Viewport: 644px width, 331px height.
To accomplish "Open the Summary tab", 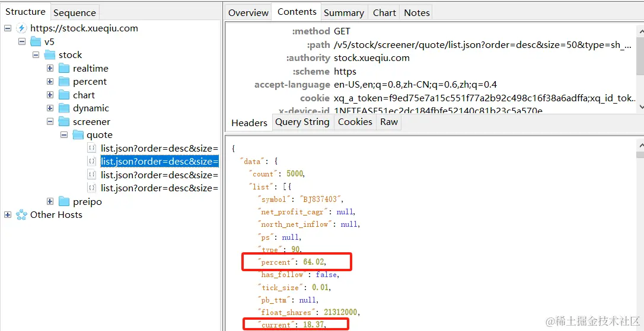I will pos(344,12).
